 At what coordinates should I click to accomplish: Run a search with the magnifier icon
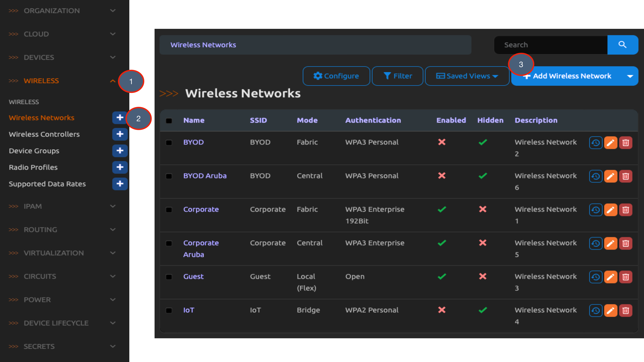point(623,45)
